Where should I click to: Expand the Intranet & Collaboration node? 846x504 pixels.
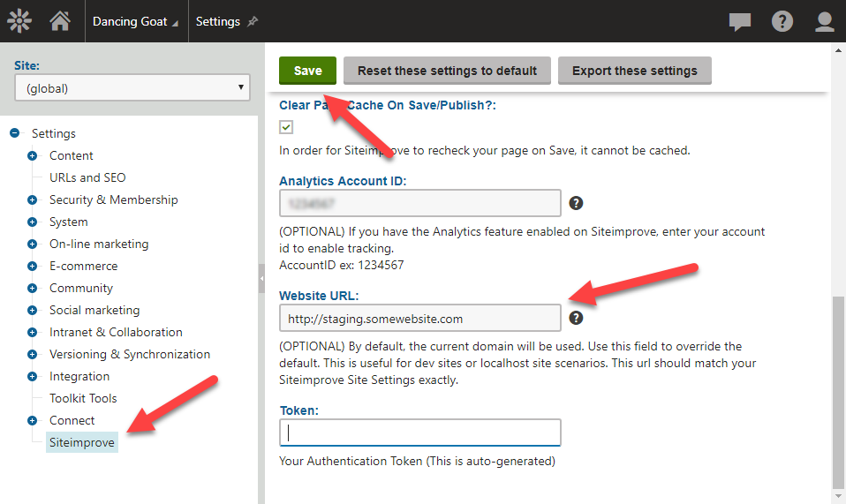pyautogui.click(x=33, y=333)
